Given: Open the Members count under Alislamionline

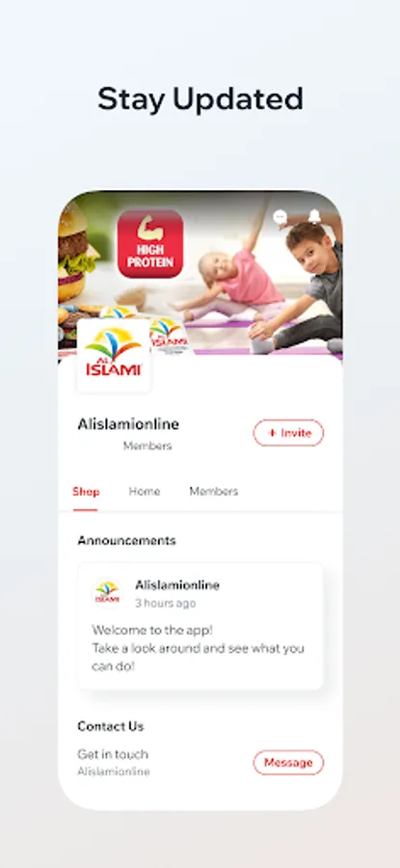Looking at the screenshot, I should [147, 447].
